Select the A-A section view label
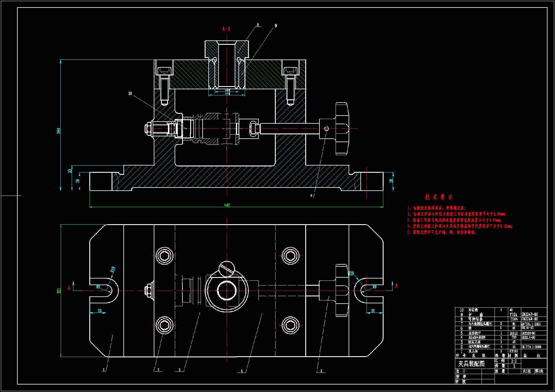 tap(226, 29)
